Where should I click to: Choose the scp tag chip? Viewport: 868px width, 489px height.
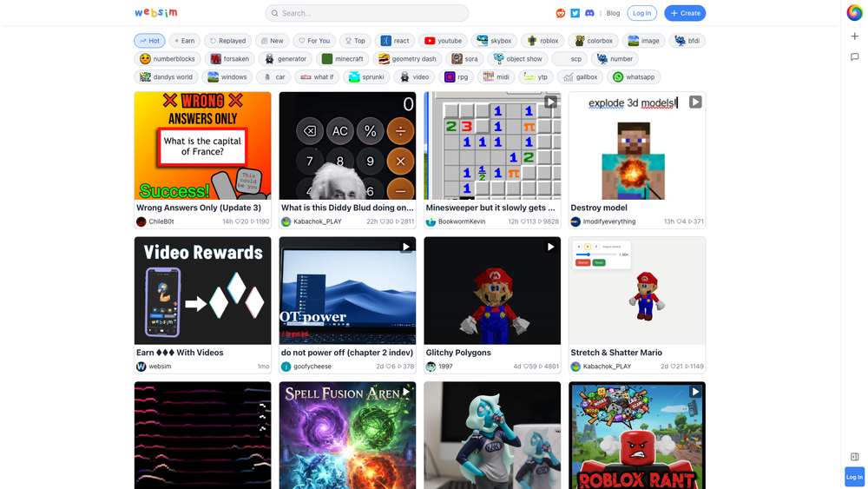[x=569, y=59]
